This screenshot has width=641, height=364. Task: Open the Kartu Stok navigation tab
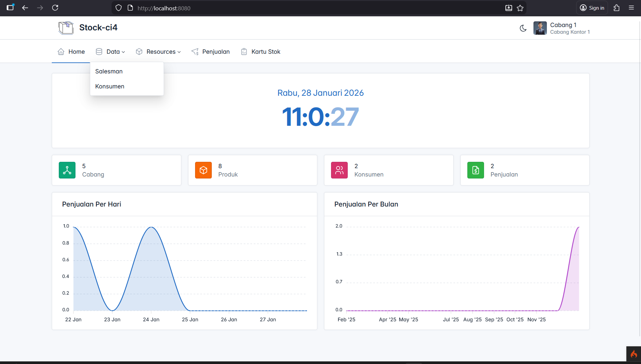pos(261,52)
